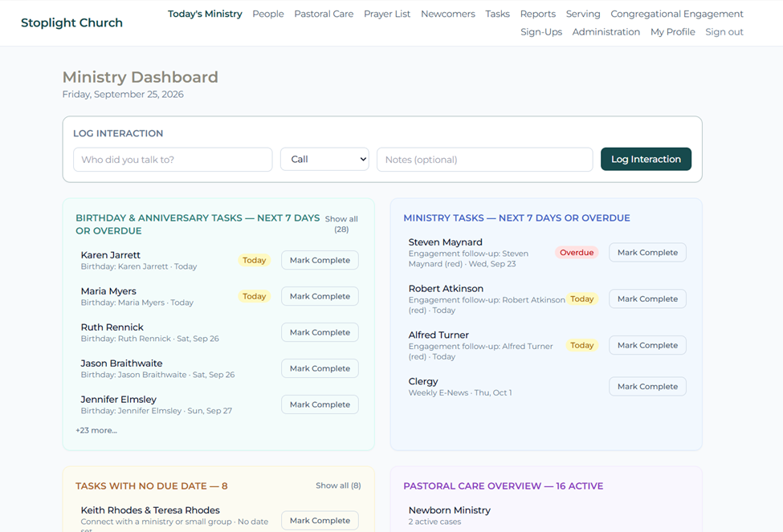Open Pastoral Care in navigation
The width and height of the screenshot is (783, 532).
(x=324, y=14)
